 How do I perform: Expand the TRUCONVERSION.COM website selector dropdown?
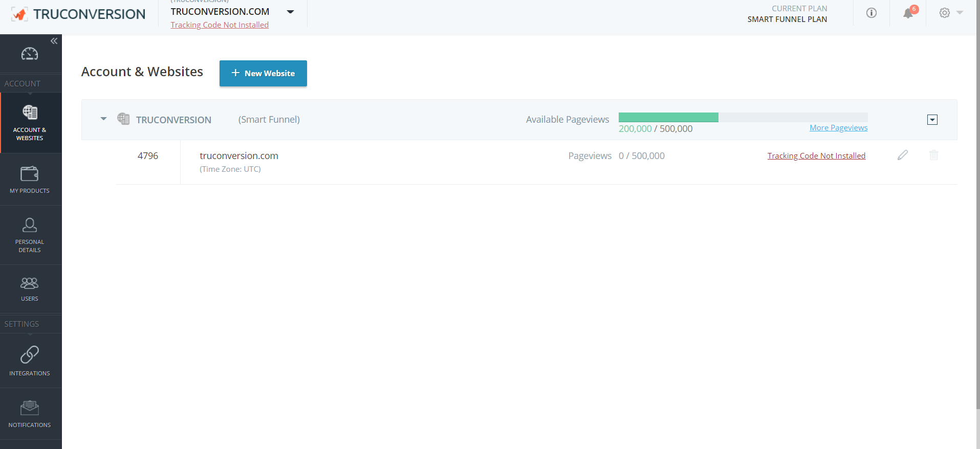290,12
